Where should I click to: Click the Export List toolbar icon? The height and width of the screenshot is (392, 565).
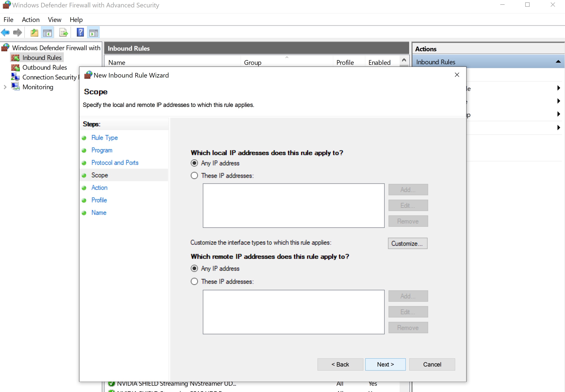(64, 32)
